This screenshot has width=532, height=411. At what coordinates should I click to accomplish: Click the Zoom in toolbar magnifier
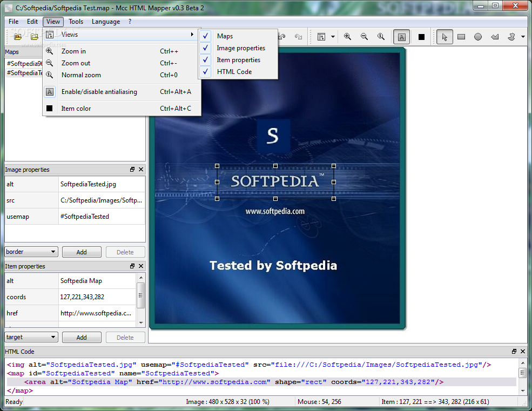pos(347,37)
